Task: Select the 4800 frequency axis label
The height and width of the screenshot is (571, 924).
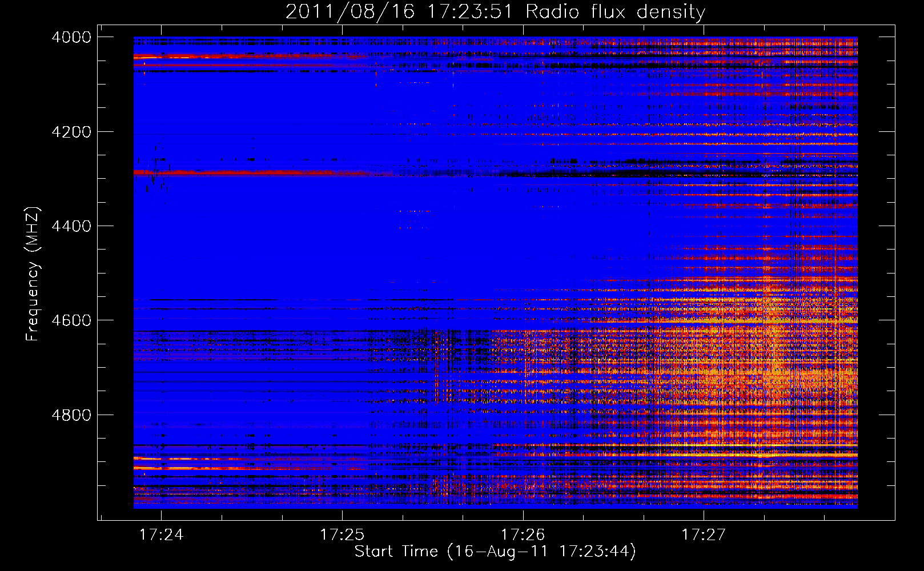Action: coord(71,415)
